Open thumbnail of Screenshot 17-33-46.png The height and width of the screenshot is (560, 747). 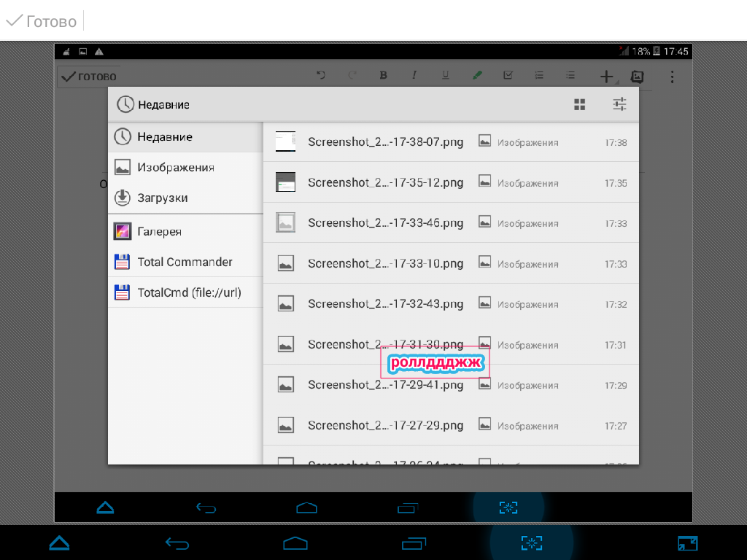(285, 222)
